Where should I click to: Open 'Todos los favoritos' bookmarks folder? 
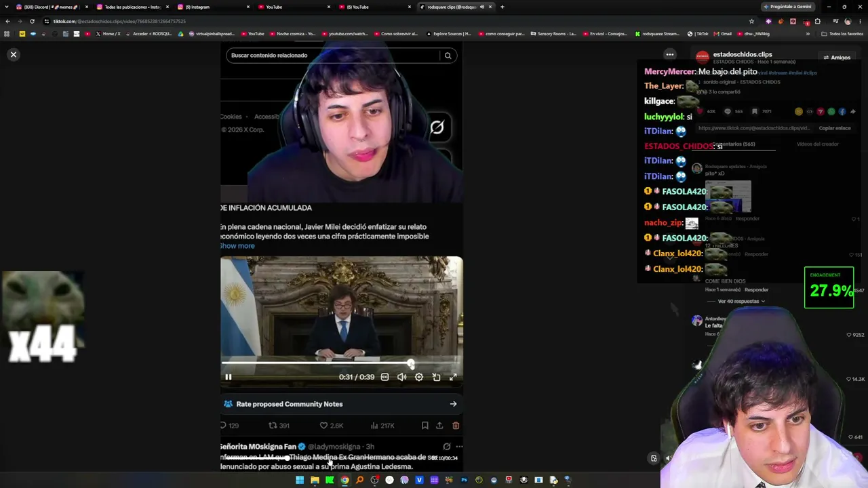(x=842, y=34)
